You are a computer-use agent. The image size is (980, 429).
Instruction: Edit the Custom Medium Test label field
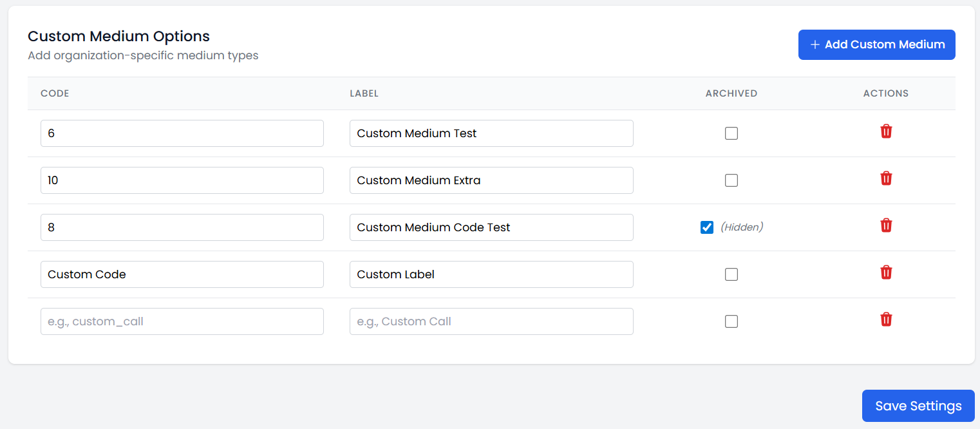pyautogui.click(x=491, y=133)
